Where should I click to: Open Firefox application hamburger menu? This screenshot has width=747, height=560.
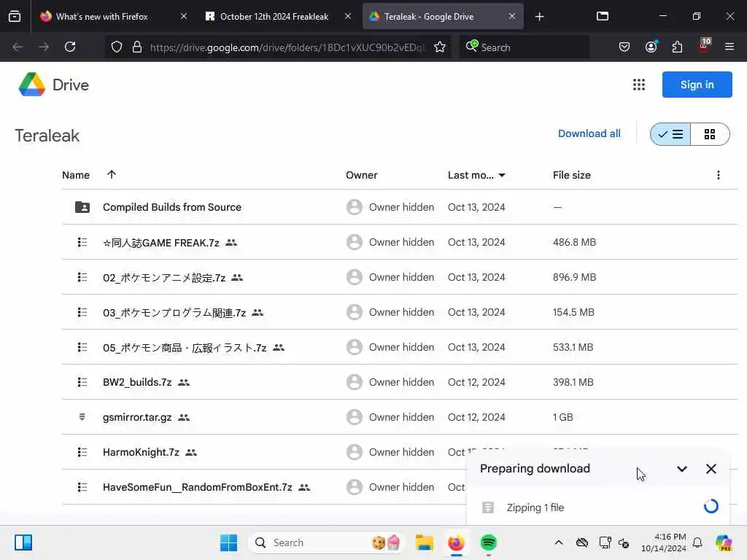[x=729, y=47]
